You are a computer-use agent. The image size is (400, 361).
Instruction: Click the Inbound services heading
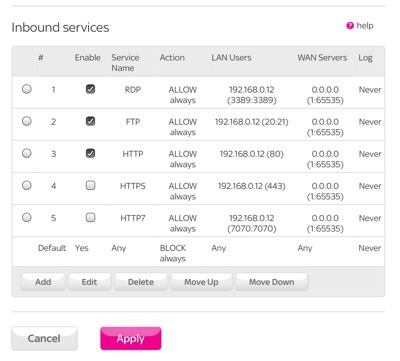click(60, 27)
